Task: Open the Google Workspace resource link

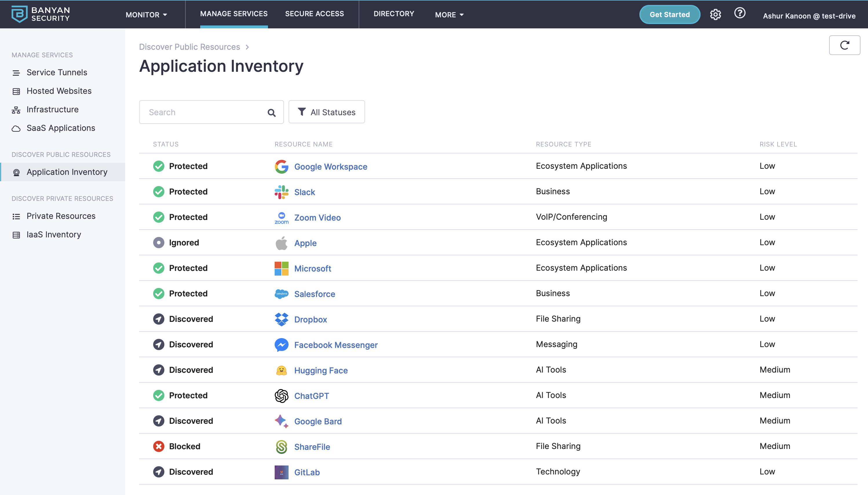Action: (330, 166)
